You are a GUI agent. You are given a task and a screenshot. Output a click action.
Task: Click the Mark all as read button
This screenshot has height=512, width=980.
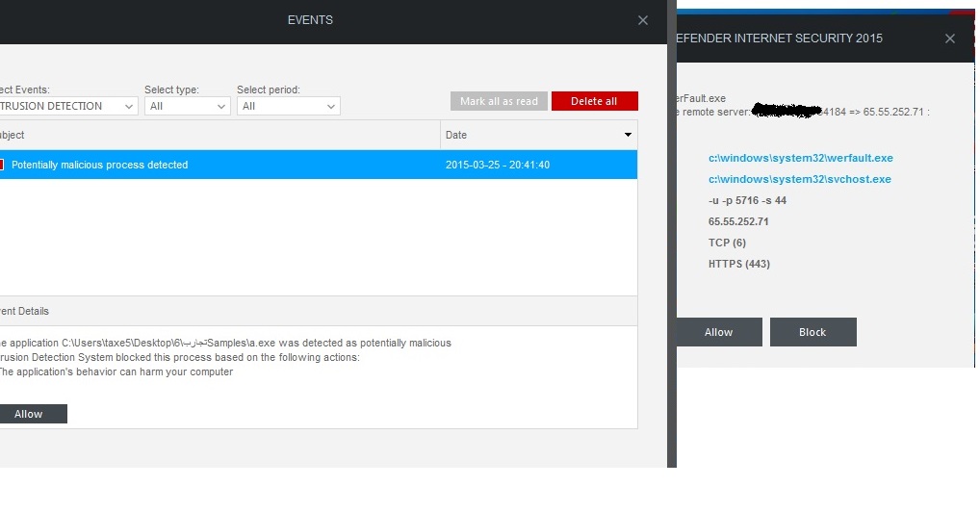click(499, 101)
